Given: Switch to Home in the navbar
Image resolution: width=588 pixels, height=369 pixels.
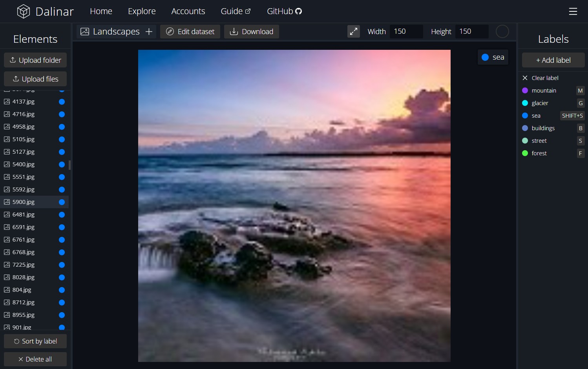Looking at the screenshot, I should click(x=101, y=11).
